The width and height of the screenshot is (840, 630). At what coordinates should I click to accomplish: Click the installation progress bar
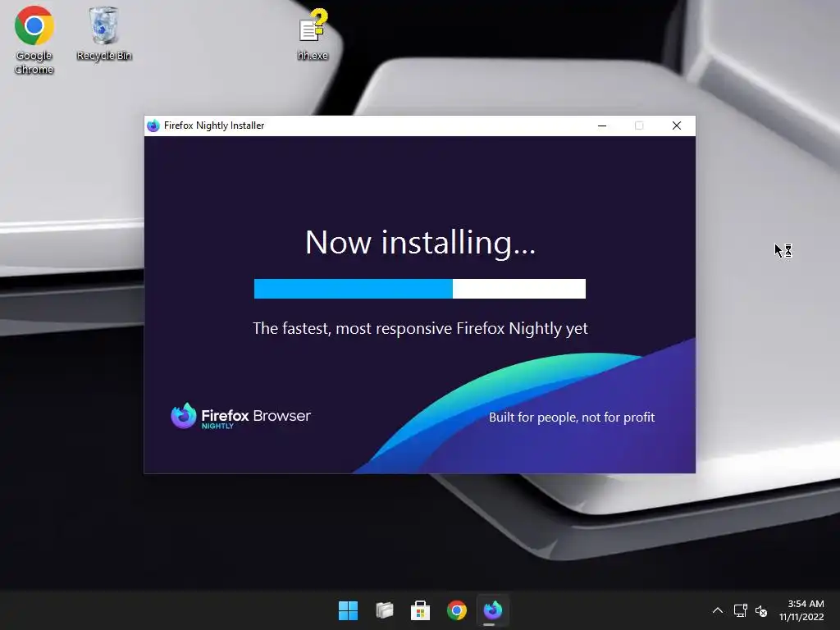(419, 289)
